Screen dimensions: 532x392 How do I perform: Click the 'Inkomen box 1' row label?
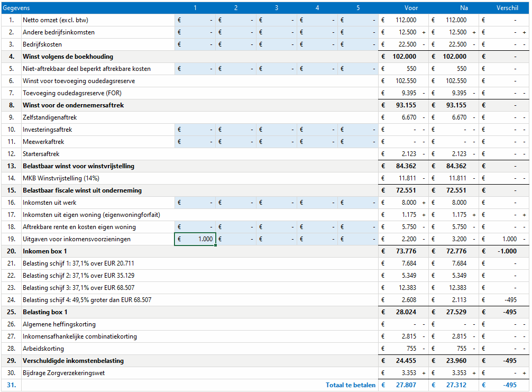pos(45,251)
